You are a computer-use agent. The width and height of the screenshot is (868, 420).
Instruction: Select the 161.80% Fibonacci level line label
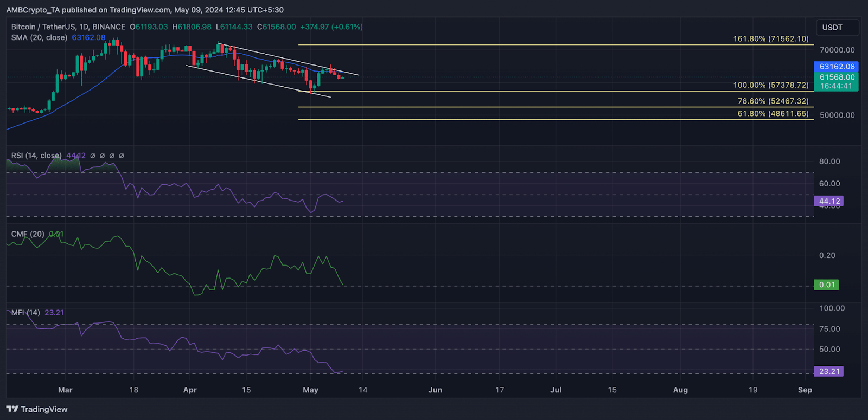click(770, 39)
